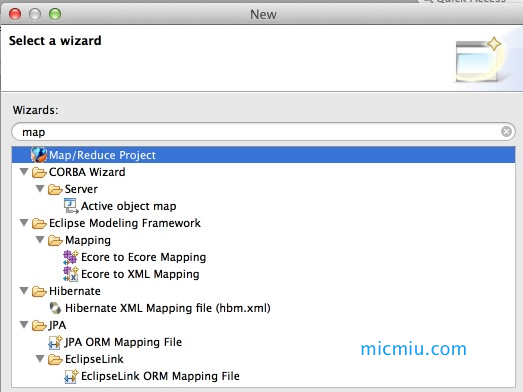This screenshot has height=392, width=523.
Task: Click the CORBA Wizard folder icon
Action: tap(39, 172)
